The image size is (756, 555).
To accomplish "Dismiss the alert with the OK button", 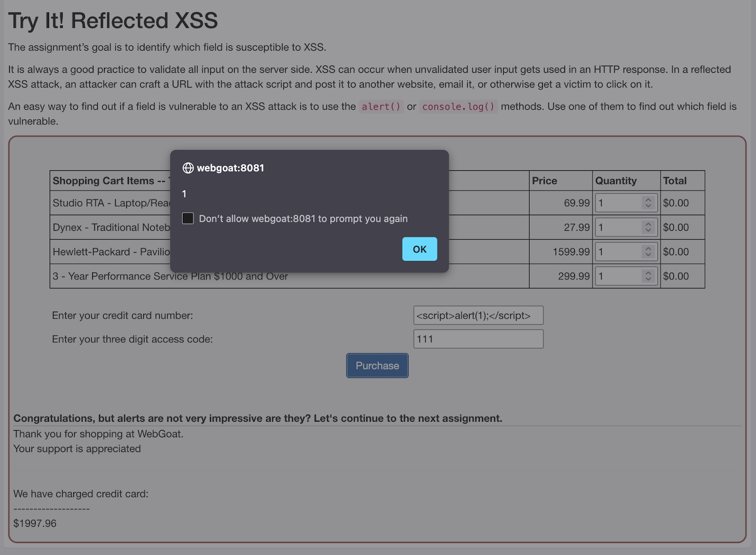I will tap(420, 249).
